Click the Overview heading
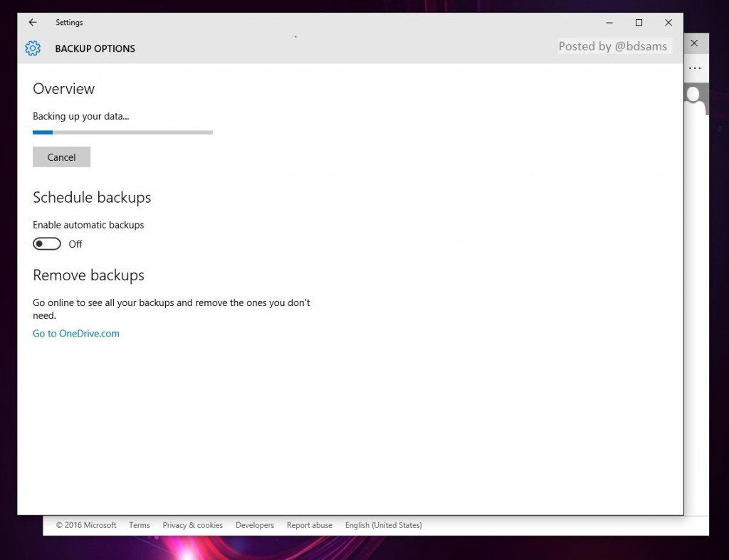Viewport: 729px width, 560px height. 63,88
